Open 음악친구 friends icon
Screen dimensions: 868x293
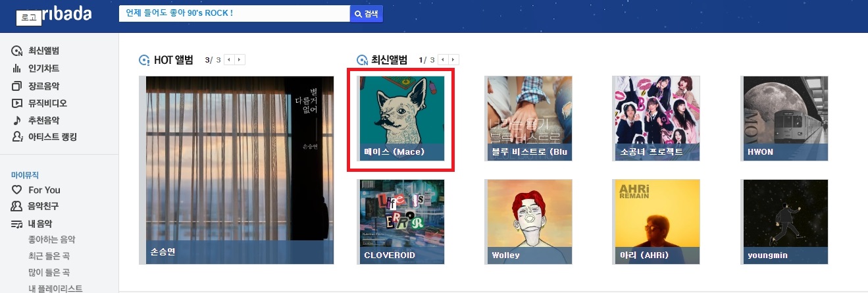point(17,206)
